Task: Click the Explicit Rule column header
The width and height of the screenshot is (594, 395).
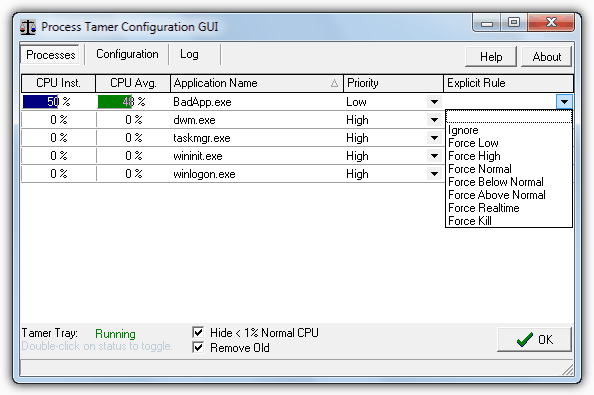Action: 508,83
